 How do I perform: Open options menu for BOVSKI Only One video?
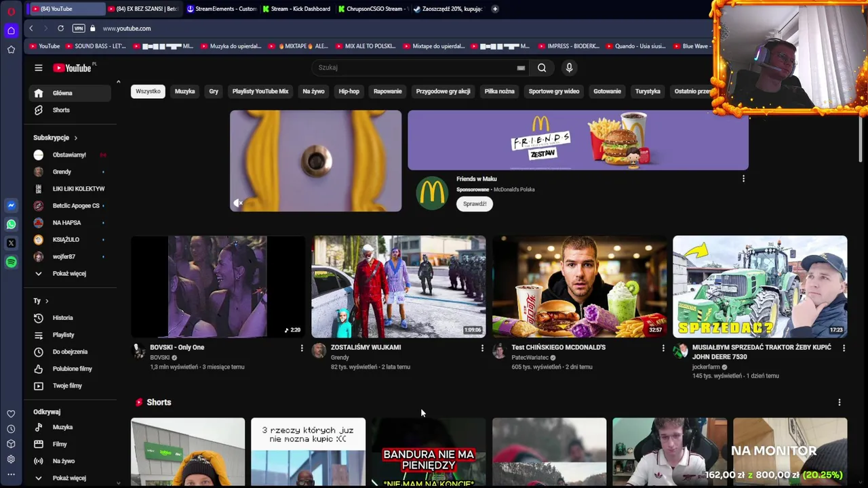302,348
